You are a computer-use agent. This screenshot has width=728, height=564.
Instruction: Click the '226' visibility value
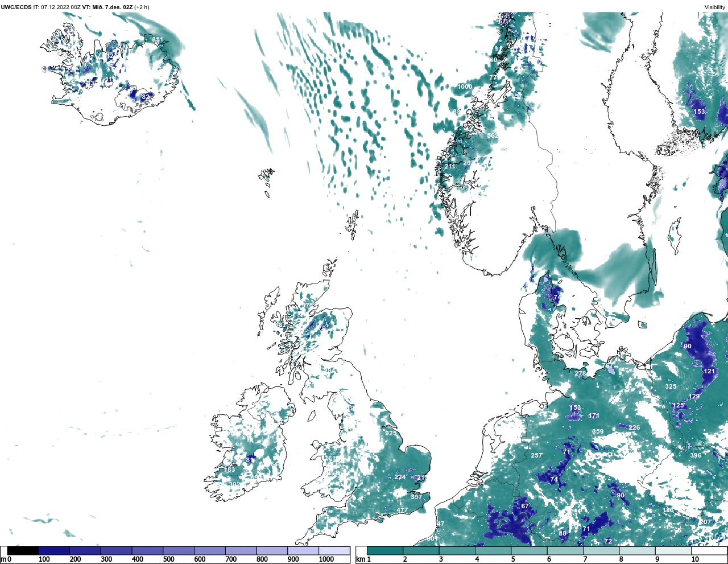pyautogui.click(x=634, y=428)
